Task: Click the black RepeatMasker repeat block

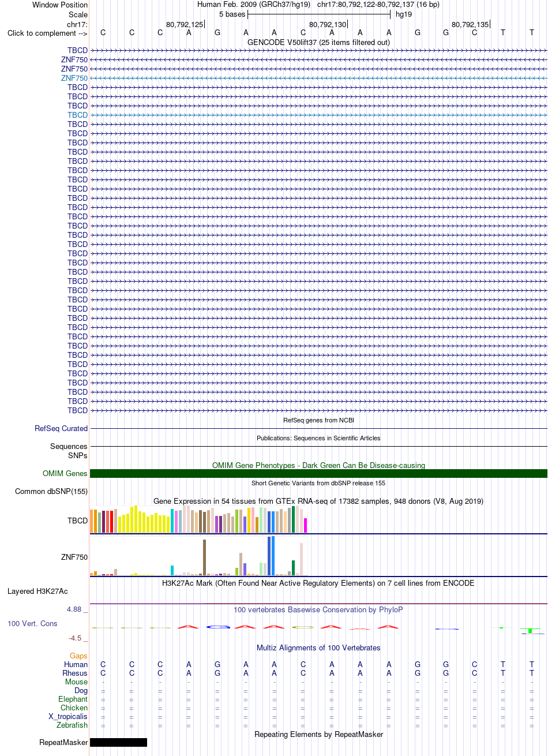Action: (x=119, y=742)
